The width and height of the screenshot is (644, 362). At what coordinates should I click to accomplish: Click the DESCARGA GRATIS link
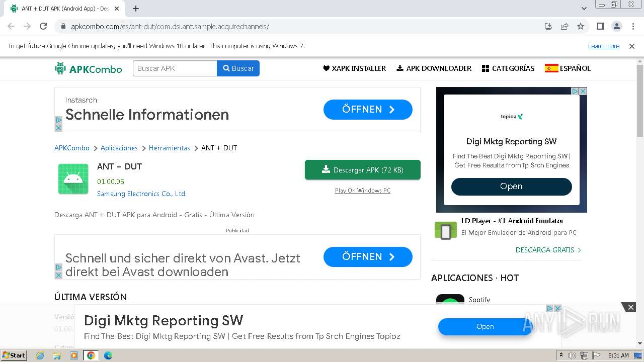[x=548, y=250]
